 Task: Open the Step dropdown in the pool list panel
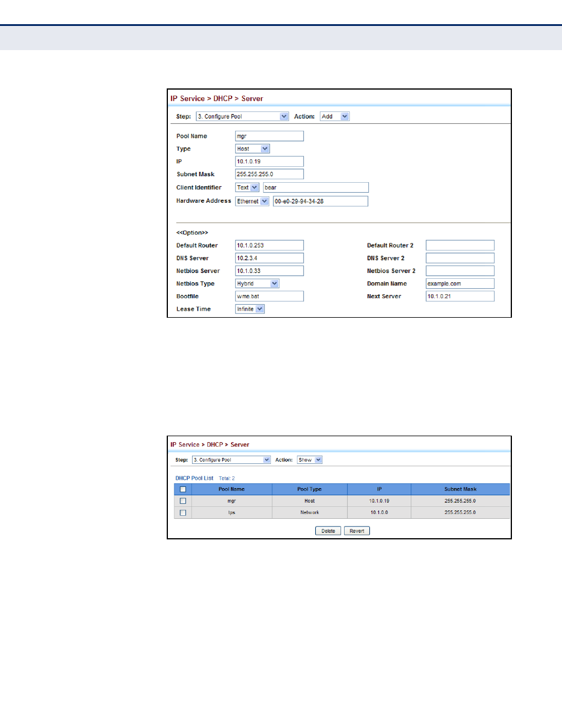click(x=232, y=460)
